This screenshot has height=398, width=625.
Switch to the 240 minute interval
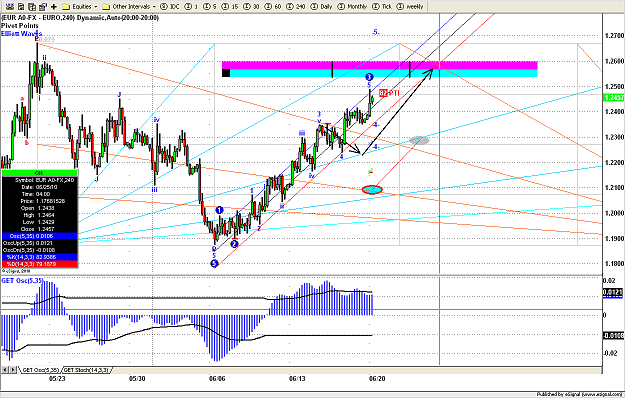pyautogui.click(x=295, y=6)
